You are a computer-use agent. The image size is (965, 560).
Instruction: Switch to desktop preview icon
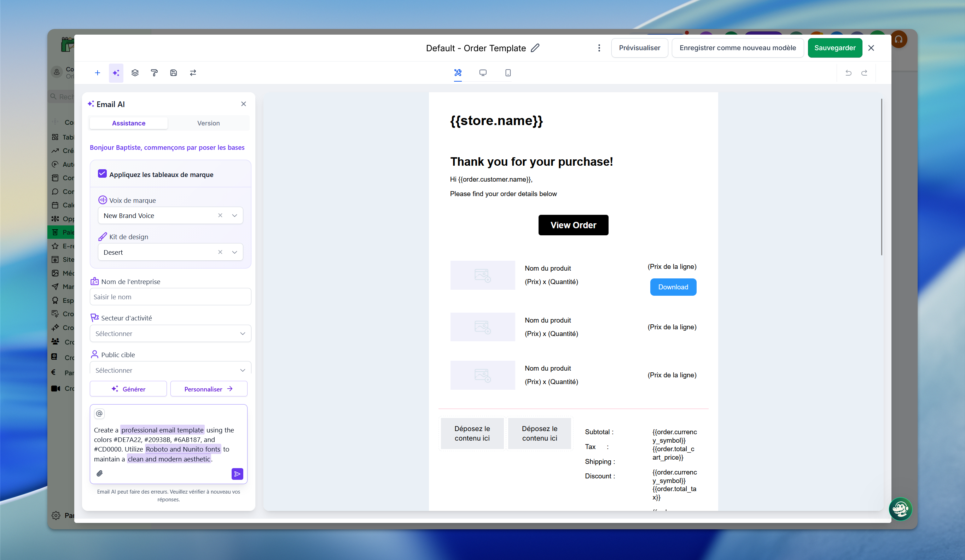(483, 73)
